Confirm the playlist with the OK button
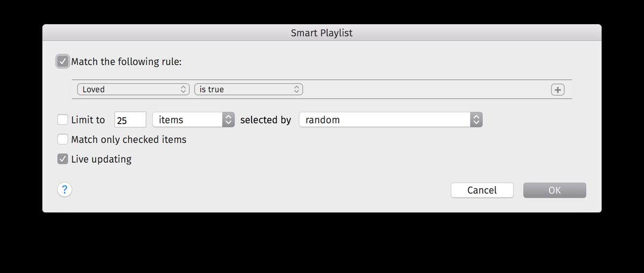644x273 pixels. 554,190
